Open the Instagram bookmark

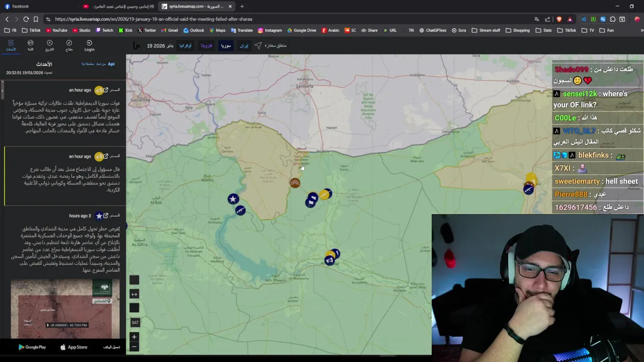(270, 30)
